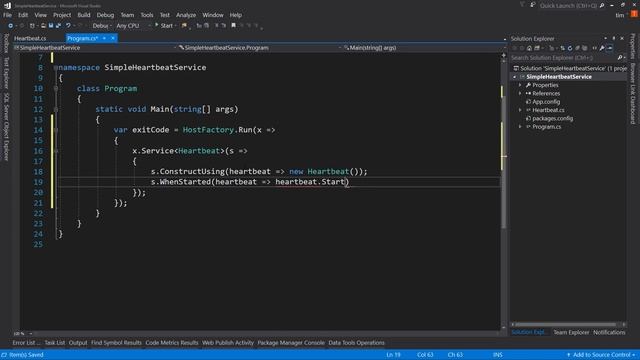Click Solution Explorer Home icon

(529, 48)
